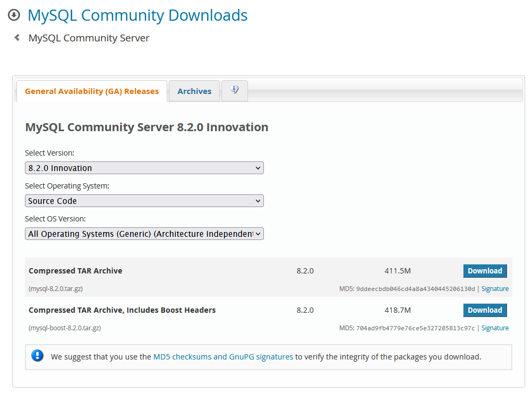Click the (mysql-boost-8.2.0.tar.gz) filename text
This screenshot has width=532, height=394.
(65, 328)
